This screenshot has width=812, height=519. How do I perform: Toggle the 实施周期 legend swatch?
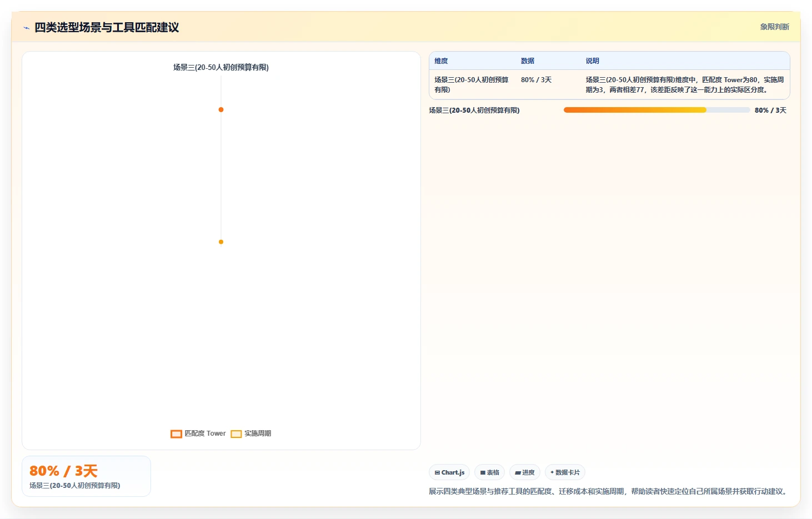point(236,434)
